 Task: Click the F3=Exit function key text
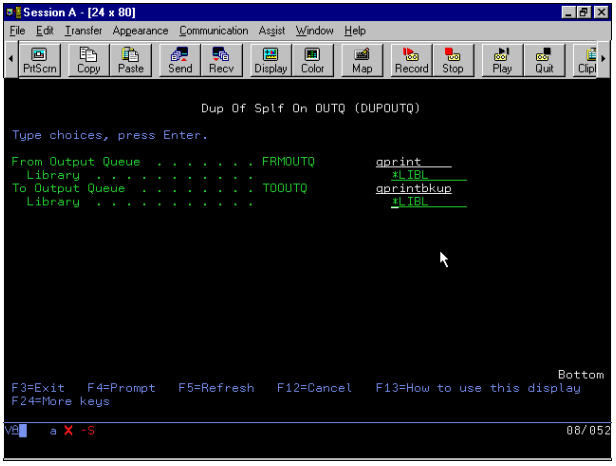(38, 388)
